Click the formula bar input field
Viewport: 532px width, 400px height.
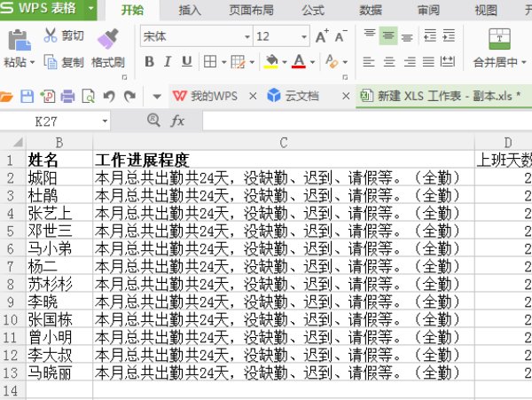click(367, 121)
